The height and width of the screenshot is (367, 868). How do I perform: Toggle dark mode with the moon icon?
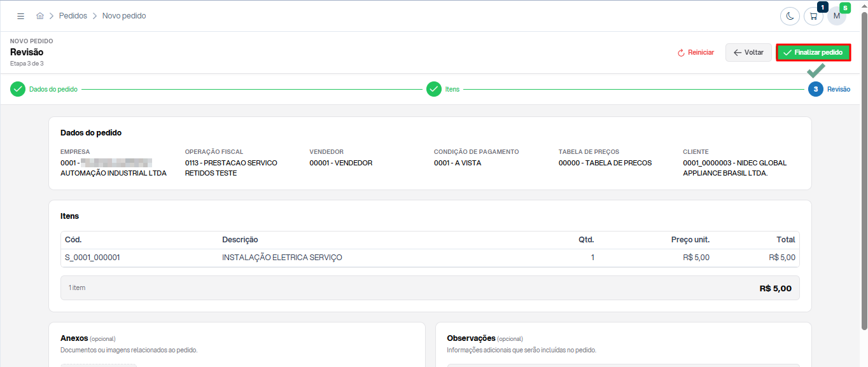pos(790,16)
